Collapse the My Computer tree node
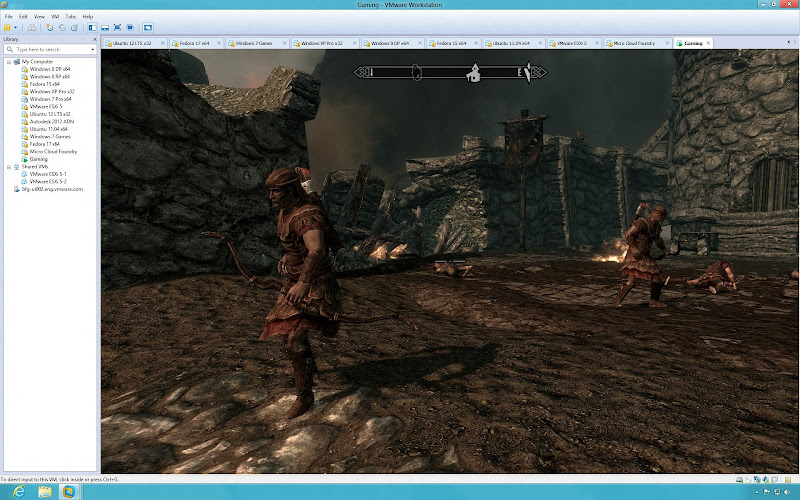This screenshot has width=800, height=500. (x=9, y=62)
